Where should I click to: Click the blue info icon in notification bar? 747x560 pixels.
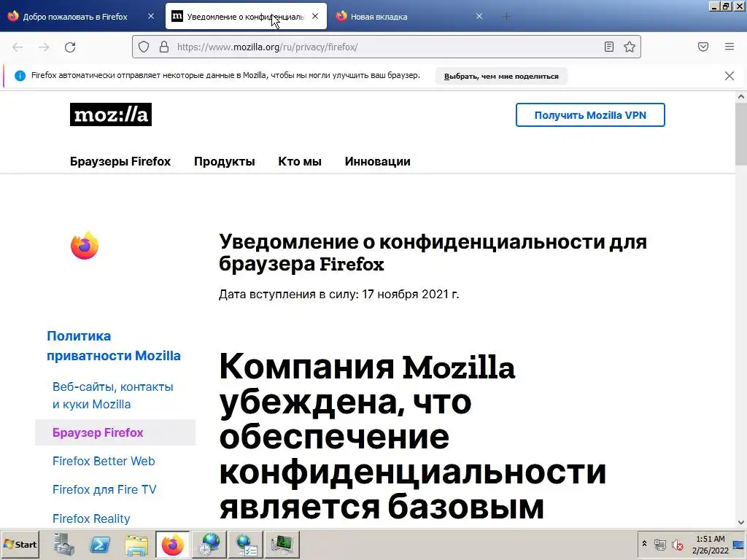point(20,76)
